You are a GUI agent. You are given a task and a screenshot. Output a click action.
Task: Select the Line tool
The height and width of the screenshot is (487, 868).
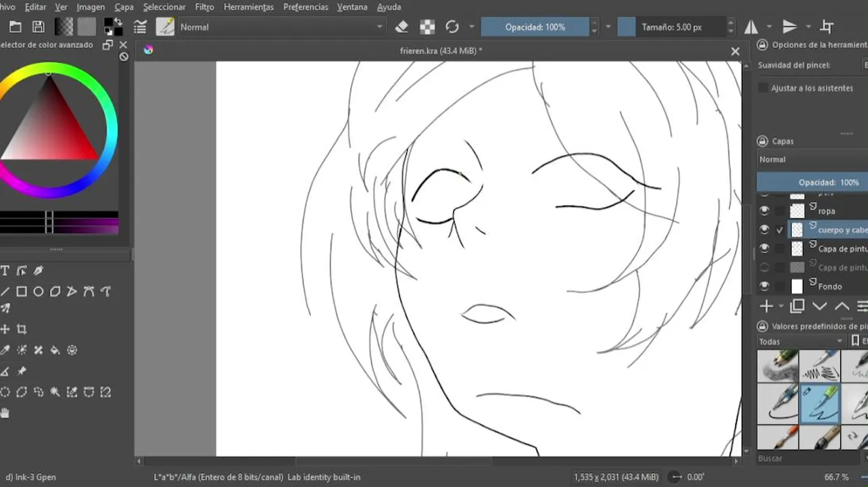coord(5,292)
